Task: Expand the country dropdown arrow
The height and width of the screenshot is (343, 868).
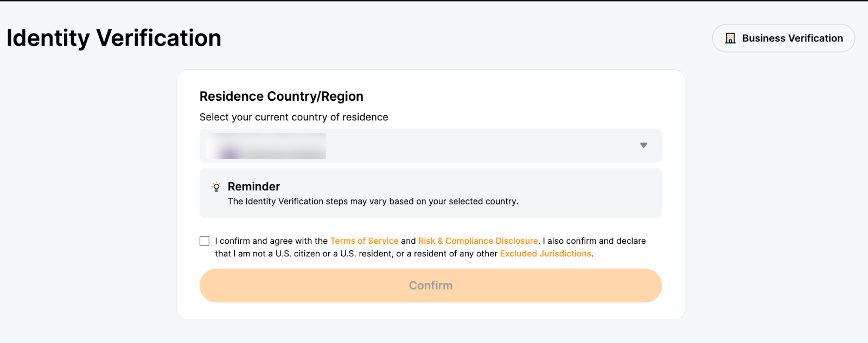Action: coord(643,145)
